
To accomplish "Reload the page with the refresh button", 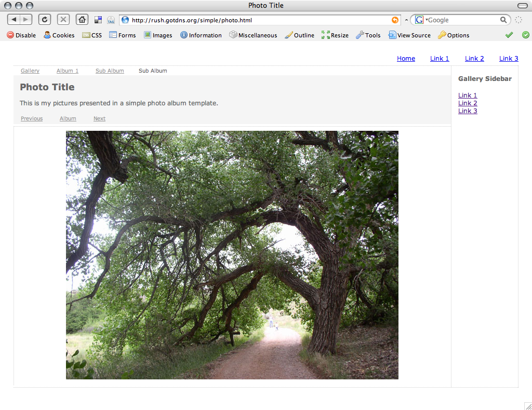I will coord(45,20).
